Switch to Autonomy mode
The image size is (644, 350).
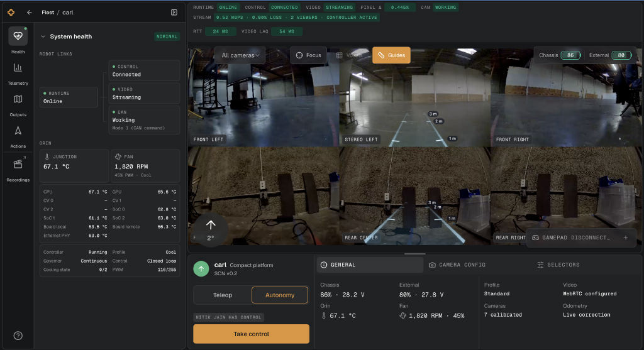(280, 295)
